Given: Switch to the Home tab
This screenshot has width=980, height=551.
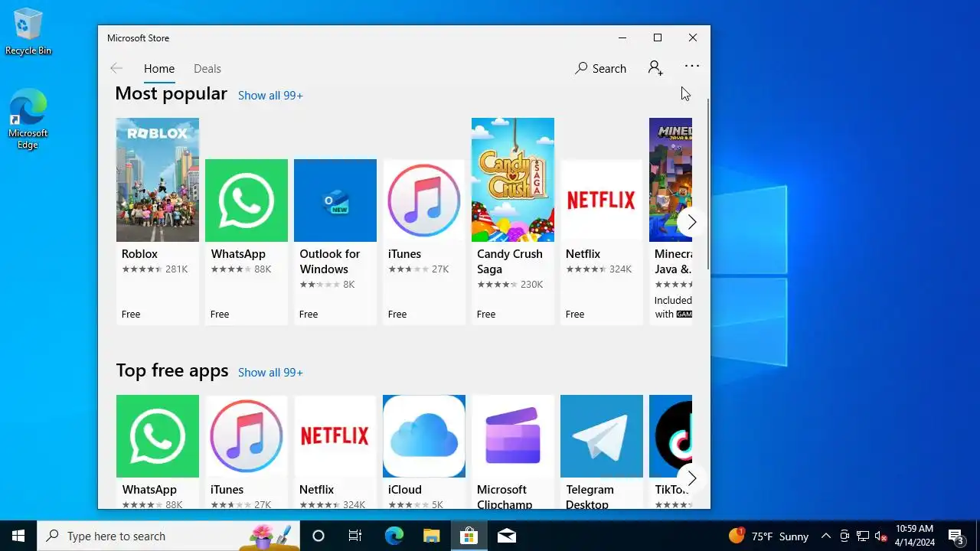Looking at the screenshot, I should click(x=159, y=68).
